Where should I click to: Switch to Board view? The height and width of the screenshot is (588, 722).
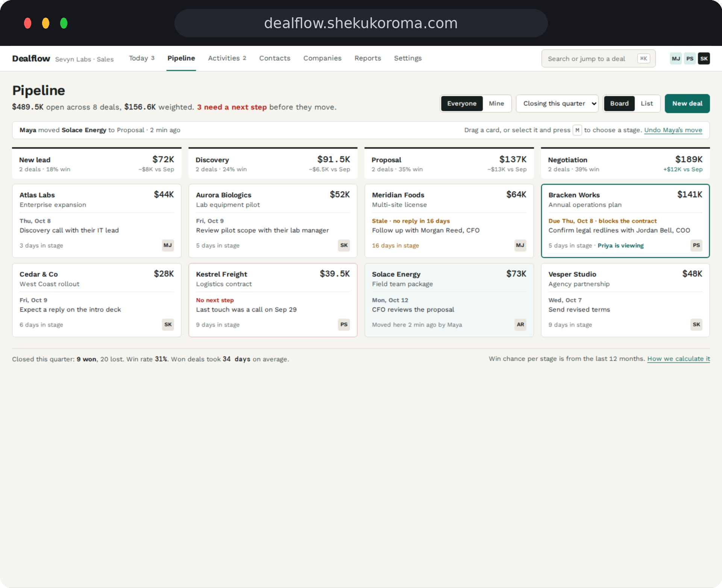pyautogui.click(x=619, y=103)
